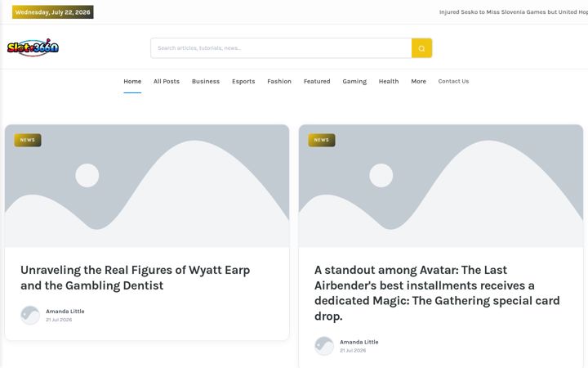Click the search articles input field
The width and height of the screenshot is (588, 368).
[281, 48]
